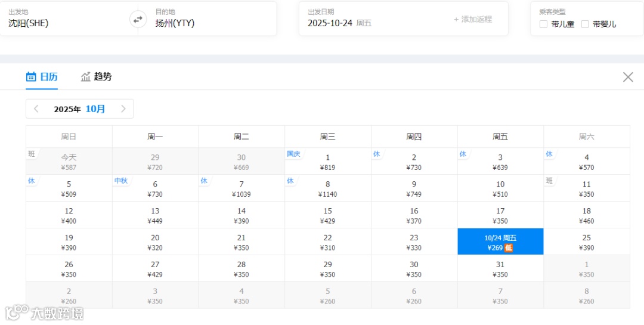The width and height of the screenshot is (644, 325).
Task: Enable the 带婴儿 checkbox
Action: click(585, 24)
